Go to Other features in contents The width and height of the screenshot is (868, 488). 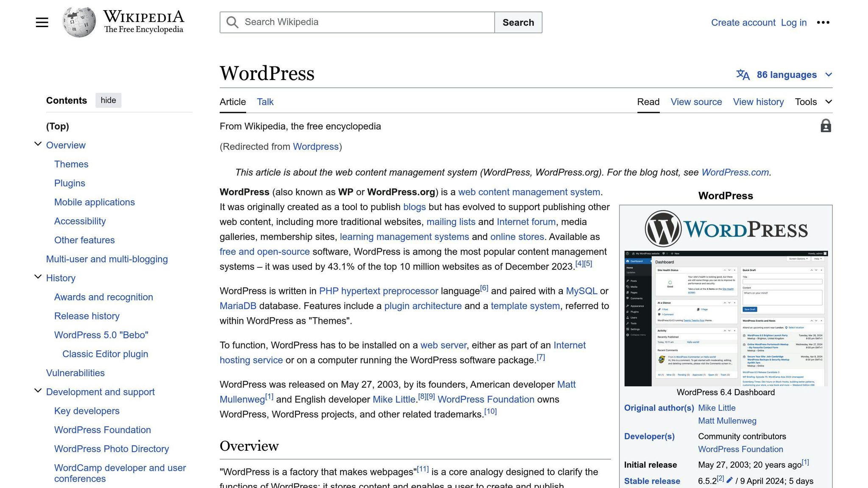click(84, 240)
